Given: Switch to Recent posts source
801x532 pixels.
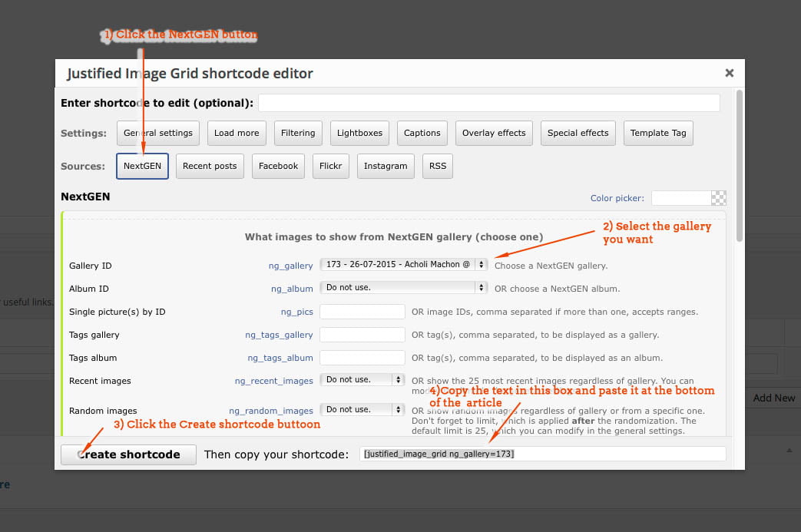Looking at the screenshot, I should 210,166.
